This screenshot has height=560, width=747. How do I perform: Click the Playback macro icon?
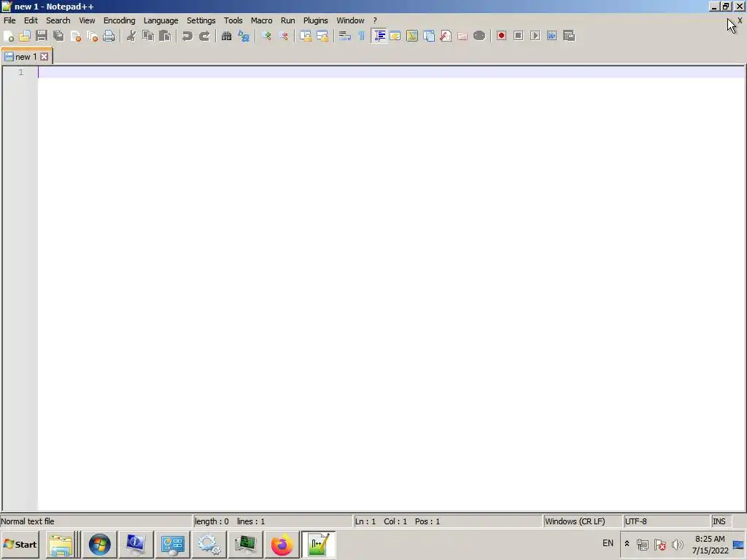tap(535, 36)
